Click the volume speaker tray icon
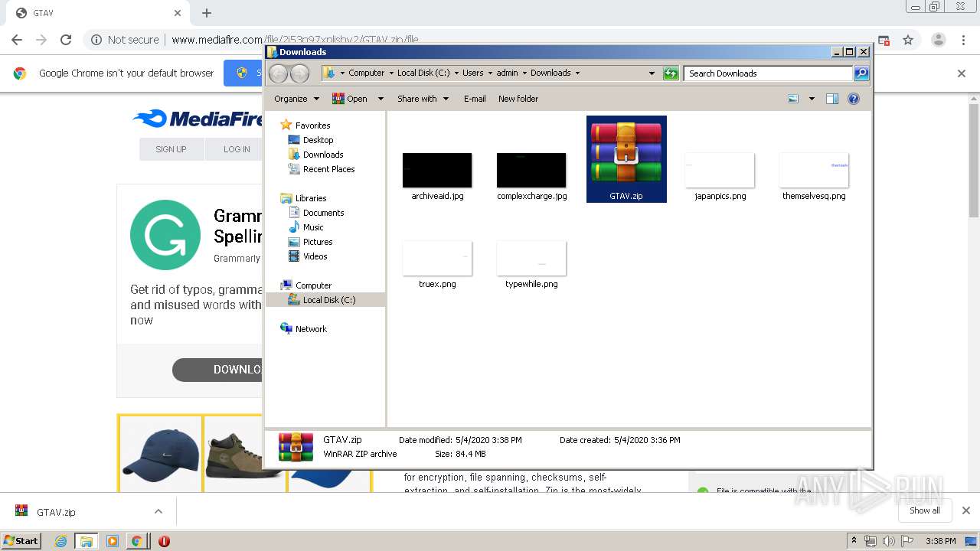Viewport: 980px width, 551px height. (888, 541)
